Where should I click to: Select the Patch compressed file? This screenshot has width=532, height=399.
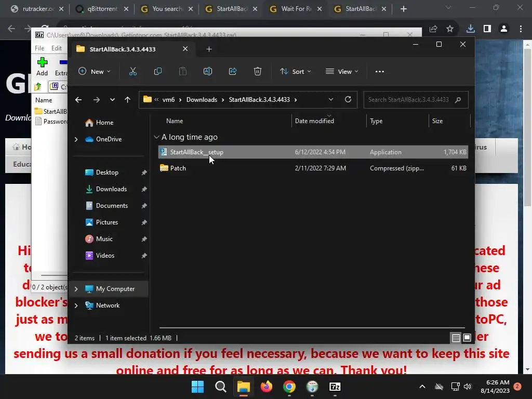pyautogui.click(x=313, y=168)
